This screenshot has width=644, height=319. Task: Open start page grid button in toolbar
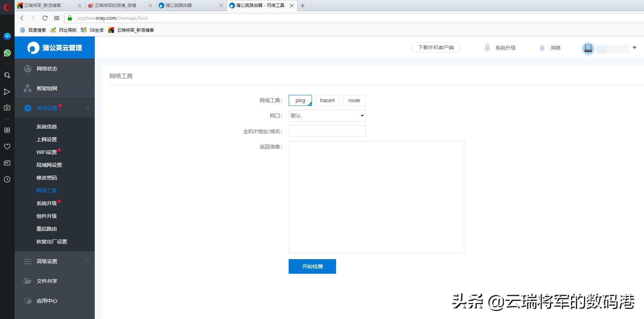coord(56,18)
